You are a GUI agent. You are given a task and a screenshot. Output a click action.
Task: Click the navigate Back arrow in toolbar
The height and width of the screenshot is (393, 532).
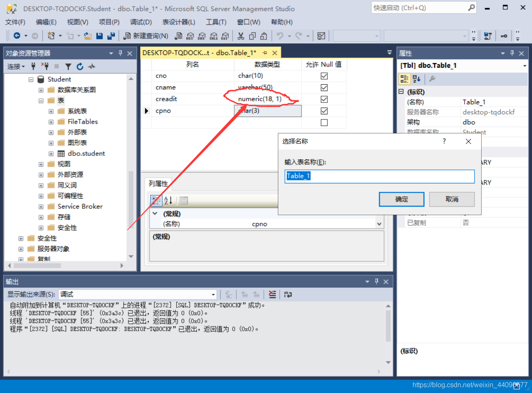coord(17,36)
